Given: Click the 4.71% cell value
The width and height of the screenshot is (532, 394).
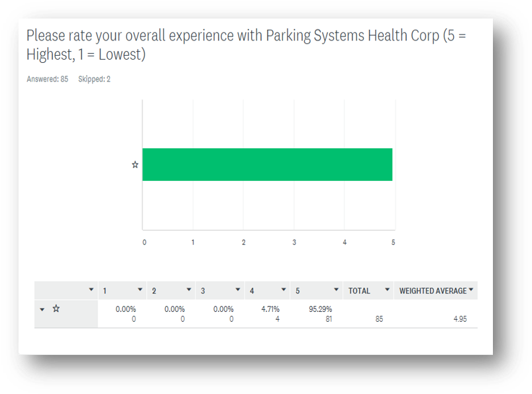Looking at the screenshot, I should pos(270,309).
